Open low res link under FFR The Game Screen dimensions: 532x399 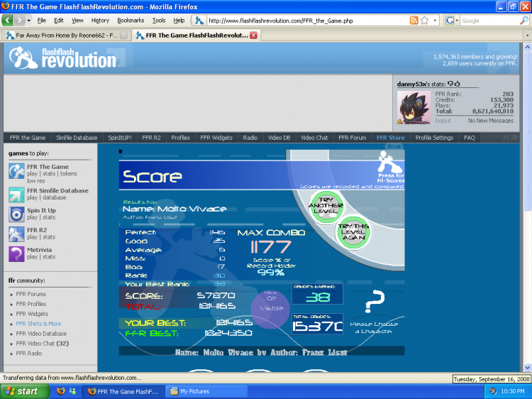(x=36, y=180)
